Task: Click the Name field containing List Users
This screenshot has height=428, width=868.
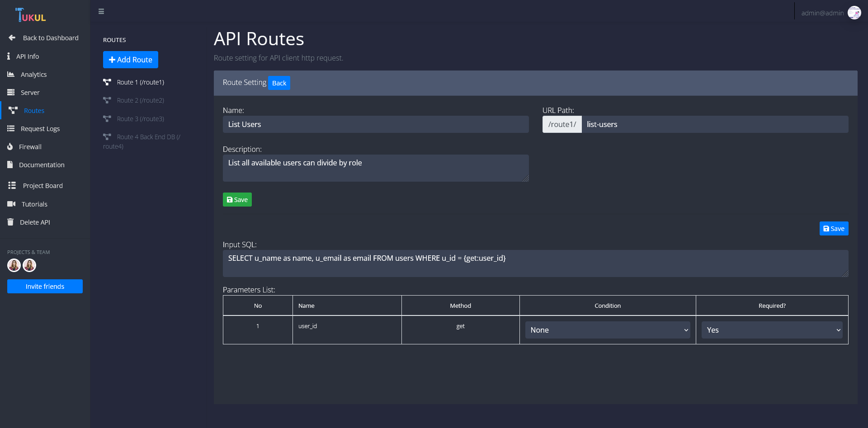Action: 375,124
